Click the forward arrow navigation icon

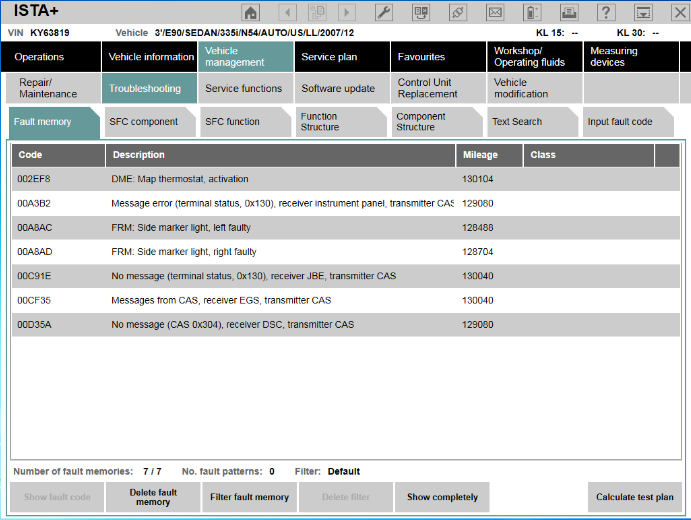point(346,12)
